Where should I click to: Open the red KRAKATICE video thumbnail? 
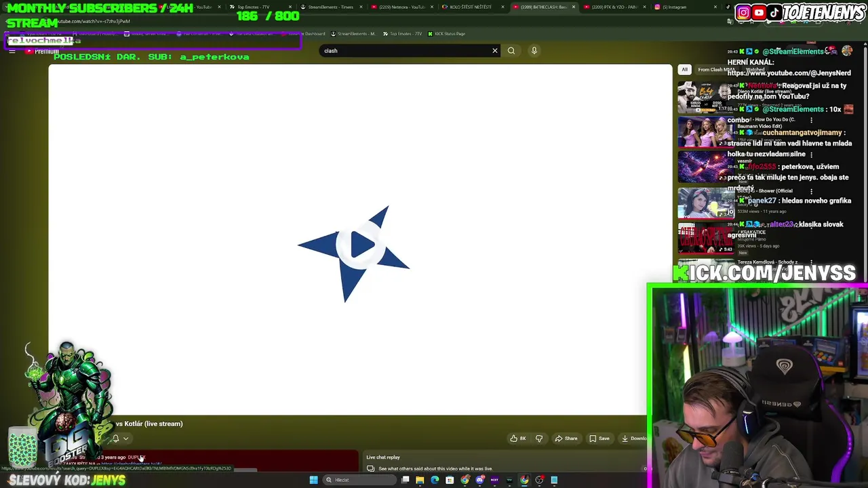(x=706, y=237)
